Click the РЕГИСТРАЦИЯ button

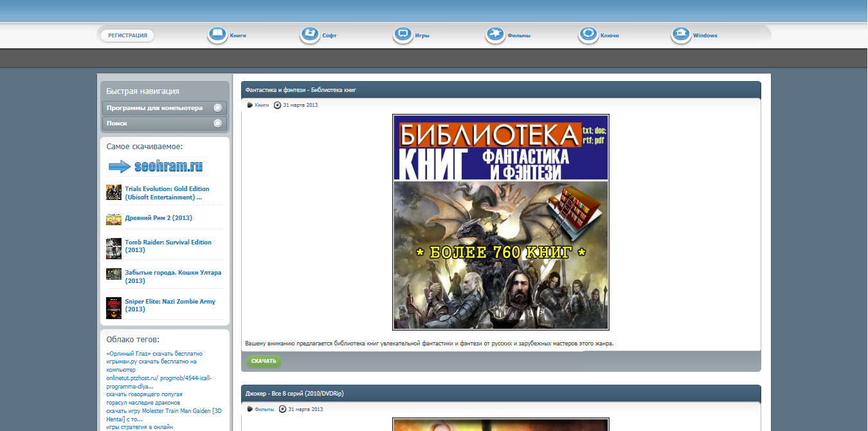[127, 35]
